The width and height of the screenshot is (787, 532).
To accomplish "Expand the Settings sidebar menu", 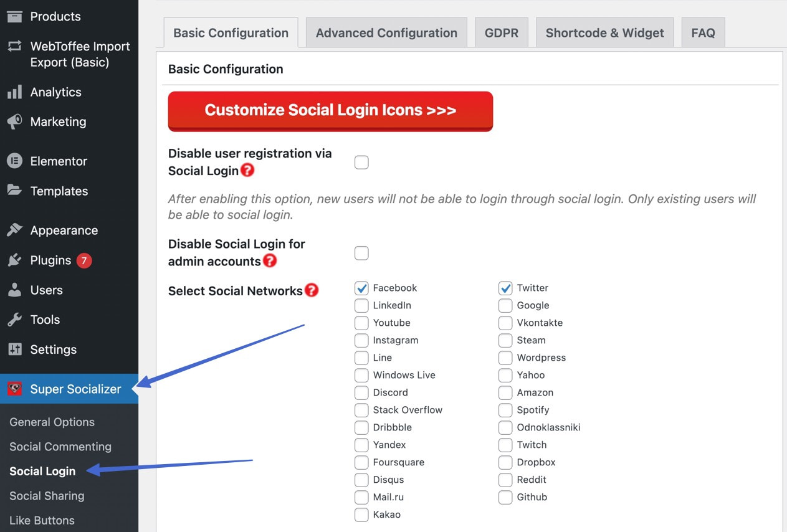I will [53, 349].
